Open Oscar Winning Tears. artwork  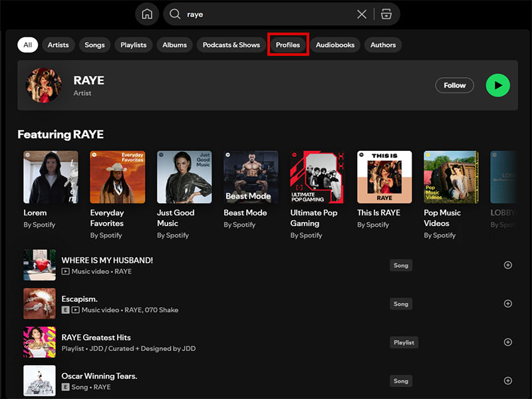(39, 380)
